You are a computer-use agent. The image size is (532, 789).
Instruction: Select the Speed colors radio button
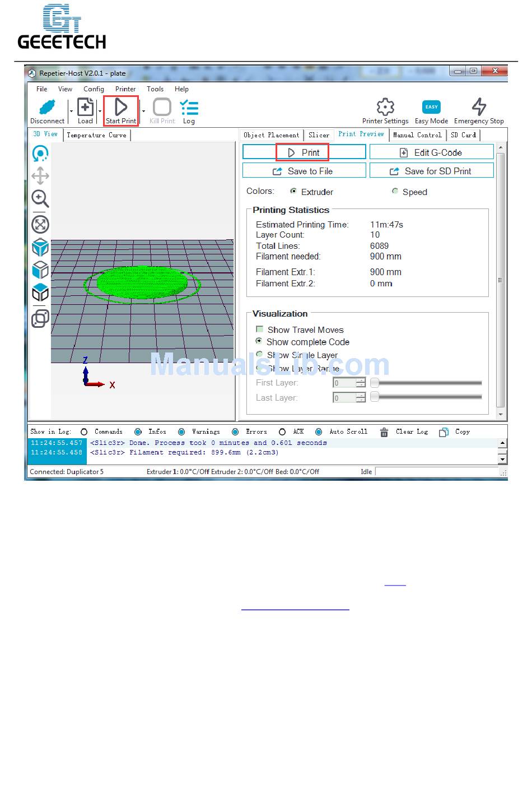point(395,191)
